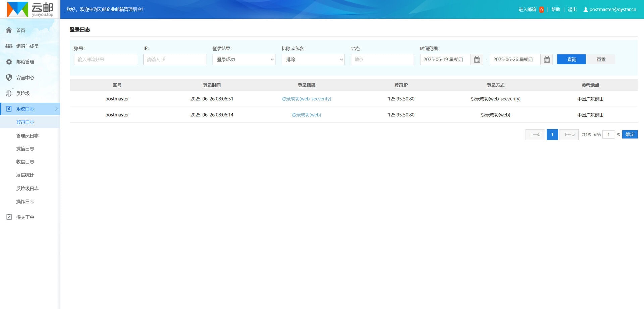Focus the mailbox account input field

105,60
